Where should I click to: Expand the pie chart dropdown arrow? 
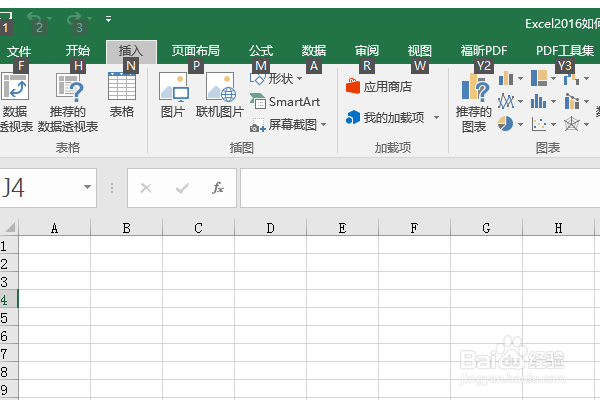(520, 124)
